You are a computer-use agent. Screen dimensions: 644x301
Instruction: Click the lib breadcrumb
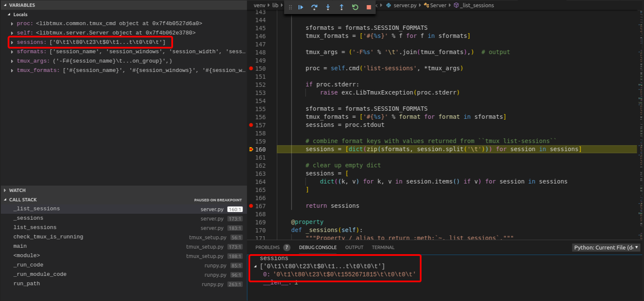(275, 5)
